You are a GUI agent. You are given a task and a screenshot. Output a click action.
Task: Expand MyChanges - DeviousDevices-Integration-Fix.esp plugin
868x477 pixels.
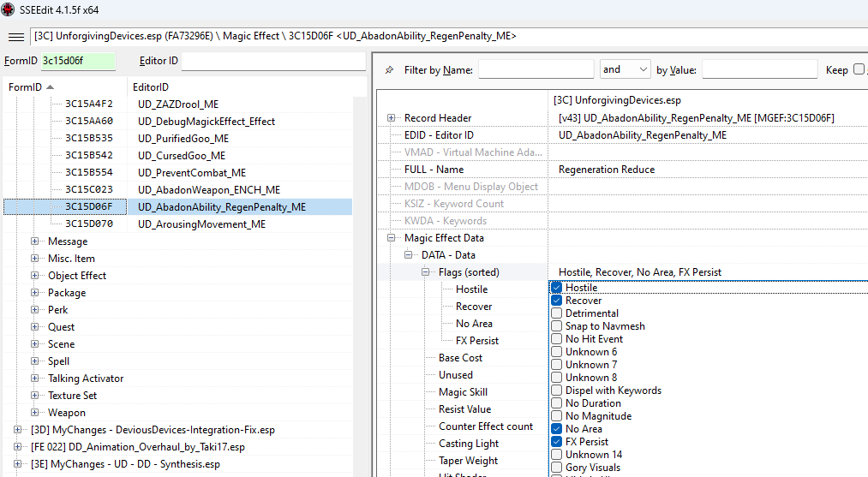[x=18, y=430]
